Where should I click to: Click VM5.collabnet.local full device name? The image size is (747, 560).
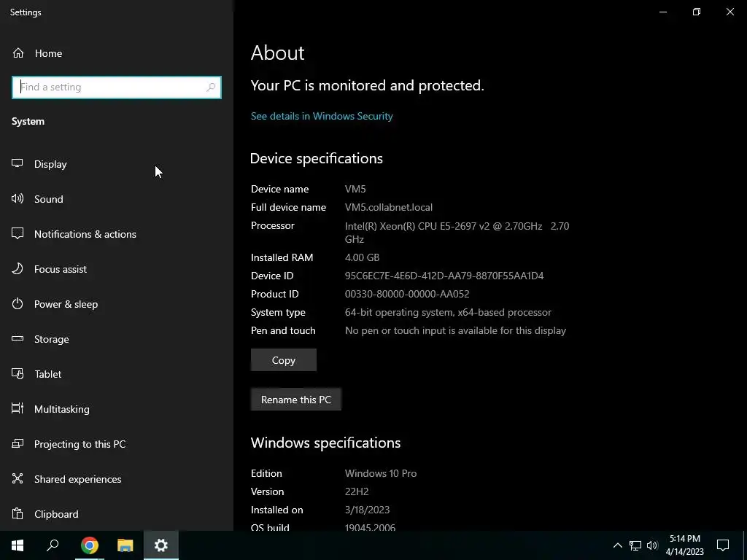(x=388, y=208)
